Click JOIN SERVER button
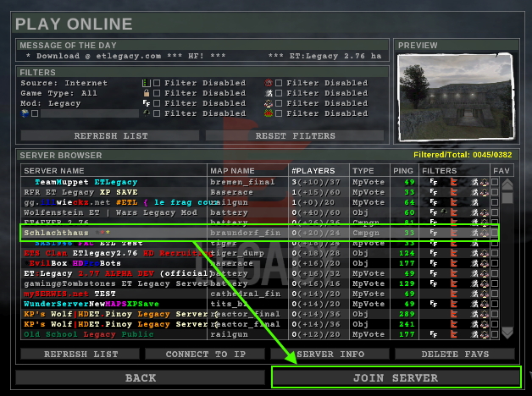The image size is (532, 396). (x=396, y=377)
